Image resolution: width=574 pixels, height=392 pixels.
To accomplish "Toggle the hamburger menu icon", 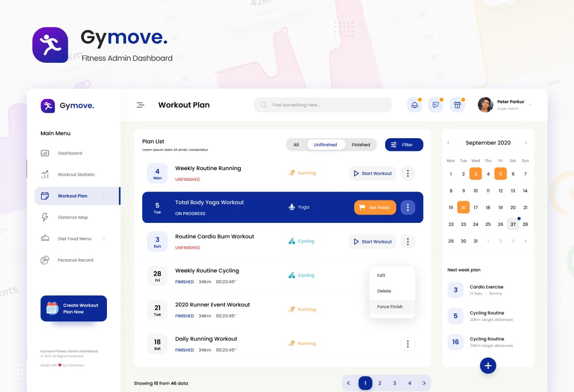I will click(140, 105).
